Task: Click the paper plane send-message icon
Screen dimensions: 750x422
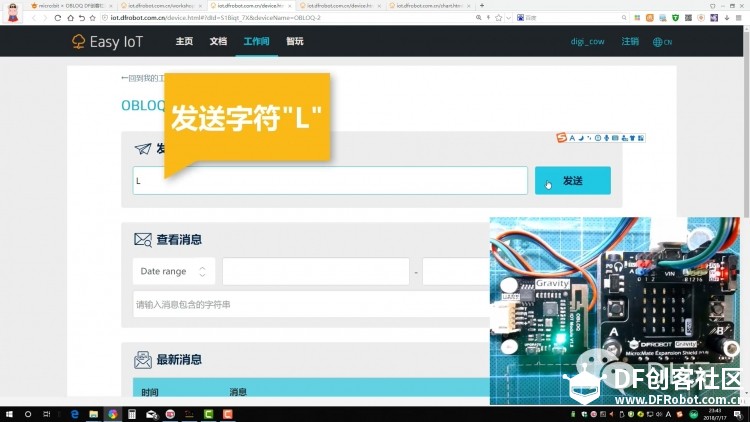Action: click(x=143, y=149)
